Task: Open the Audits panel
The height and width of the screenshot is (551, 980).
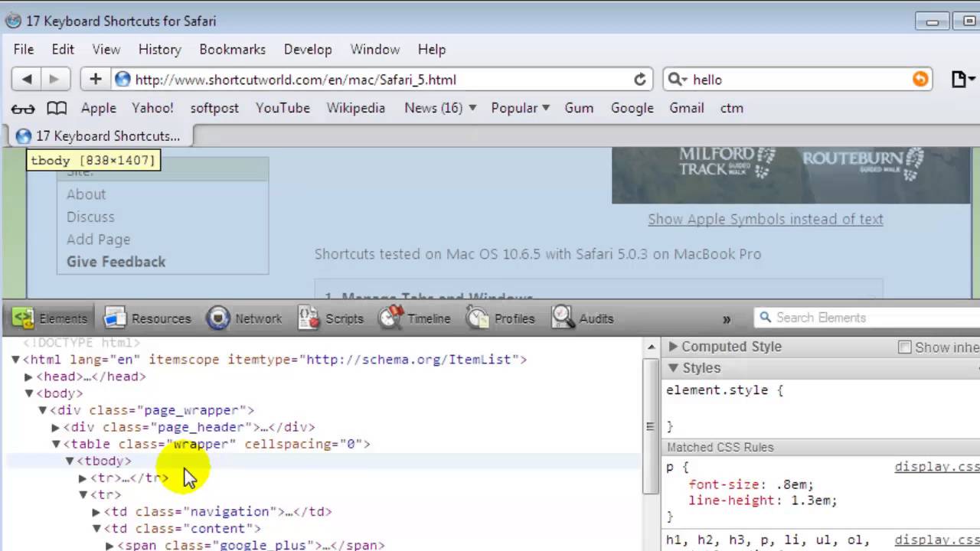Action: tap(583, 318)
